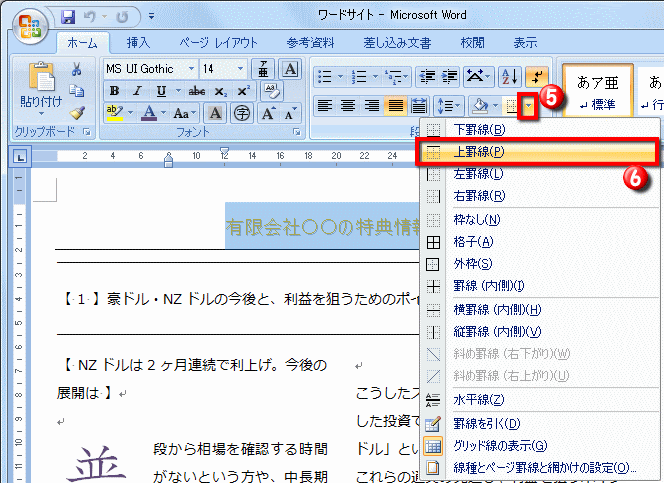Open 線種とページ罫線と網かけの設定(O)

tap(540, 468)
